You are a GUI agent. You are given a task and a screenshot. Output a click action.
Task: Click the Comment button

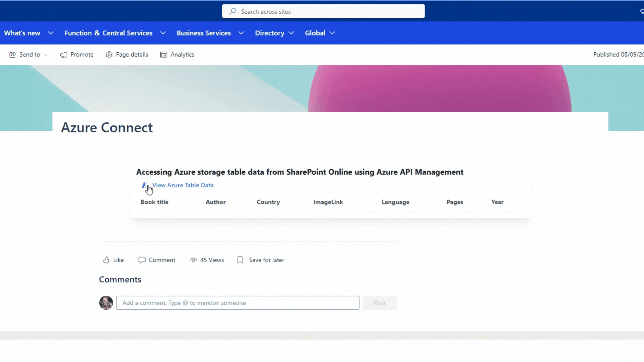click(162, 260)
